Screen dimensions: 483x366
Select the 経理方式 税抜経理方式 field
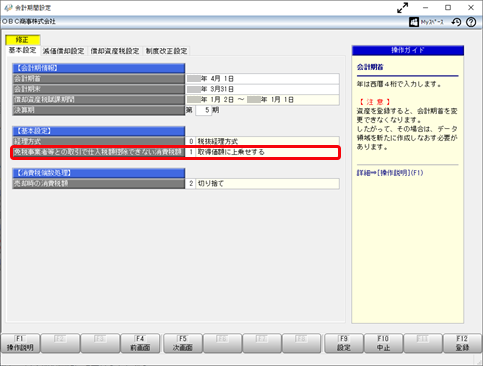tap(262, 141)
